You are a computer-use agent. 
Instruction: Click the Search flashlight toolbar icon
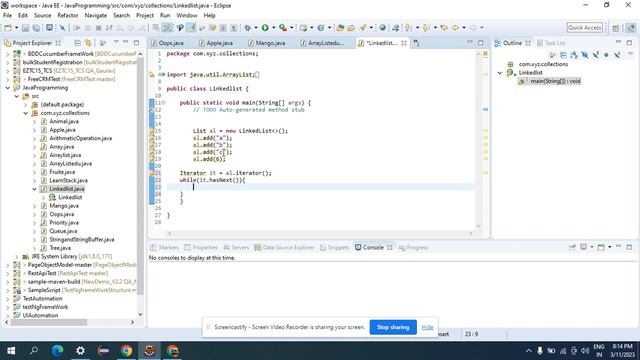pyautogui.click(x=363, y=28)
